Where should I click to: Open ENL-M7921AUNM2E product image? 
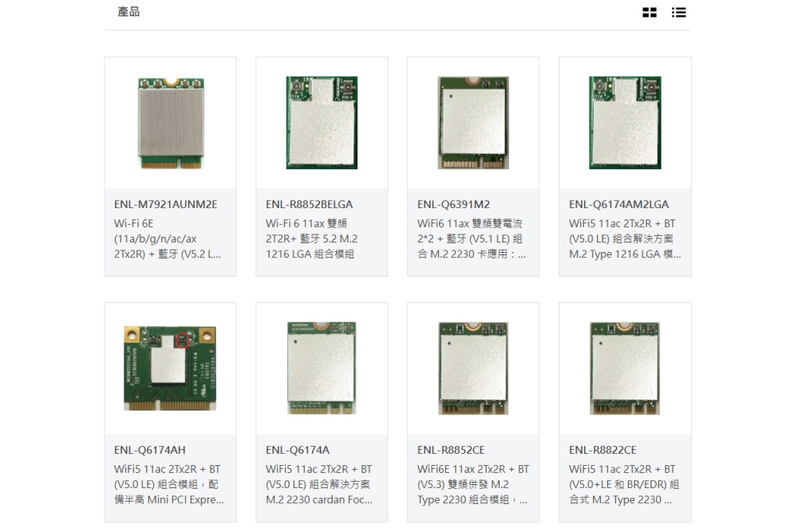pyautogui.click(x=170, y=123)
